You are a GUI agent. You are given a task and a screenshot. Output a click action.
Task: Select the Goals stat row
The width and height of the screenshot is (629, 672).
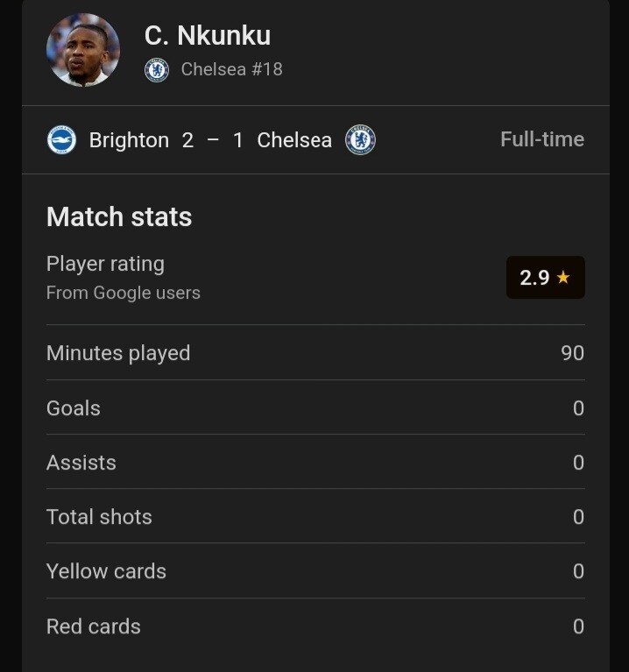click(314, 408)
